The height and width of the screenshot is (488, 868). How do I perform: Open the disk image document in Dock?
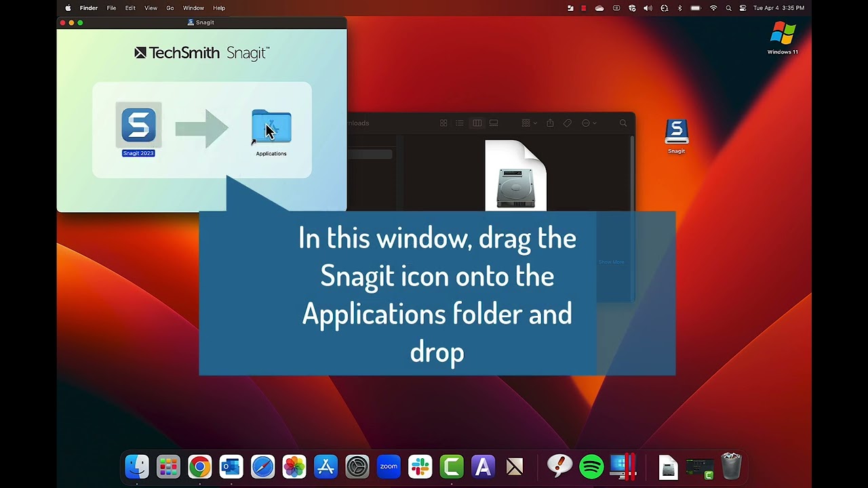pos(668,467)
